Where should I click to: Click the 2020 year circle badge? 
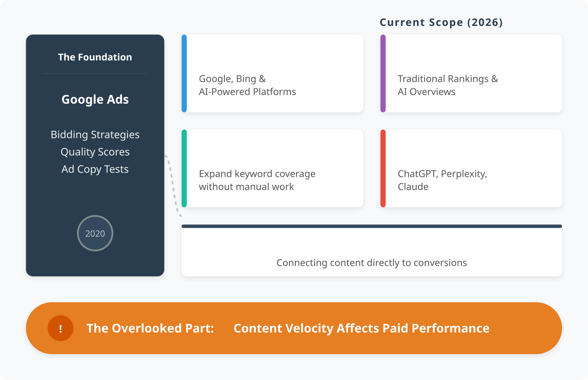tap(95, 233)
